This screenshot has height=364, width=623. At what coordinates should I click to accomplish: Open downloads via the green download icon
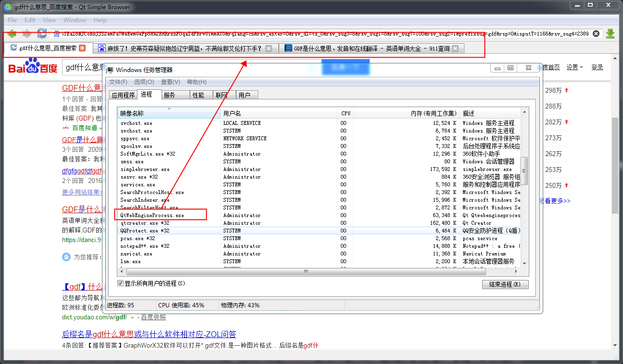(x=611, y=34)
